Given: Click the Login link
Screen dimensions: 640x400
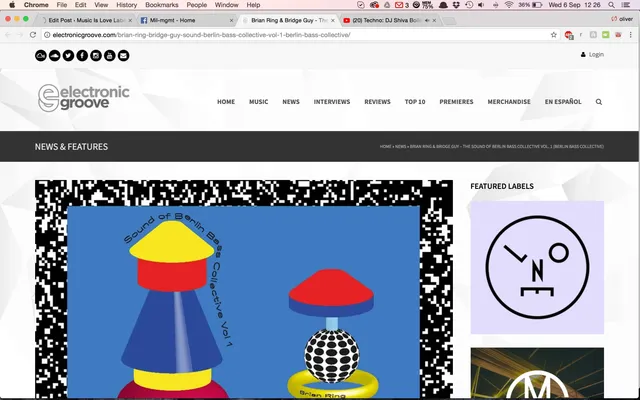Looking at the screenshot, I should pos(592,55).
